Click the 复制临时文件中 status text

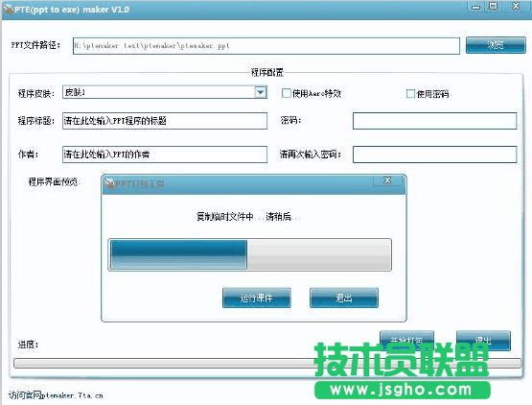tap(248, 217)
